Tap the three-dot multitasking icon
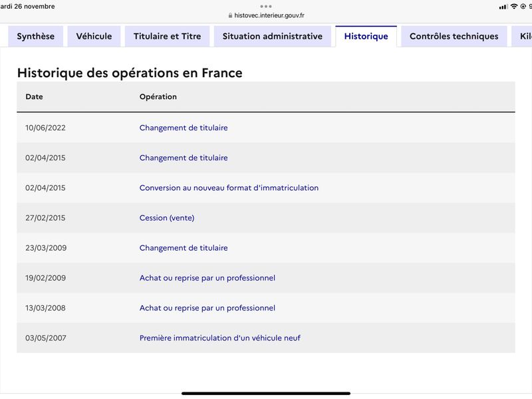Screen dimensions: 532x399 [266, 7]
